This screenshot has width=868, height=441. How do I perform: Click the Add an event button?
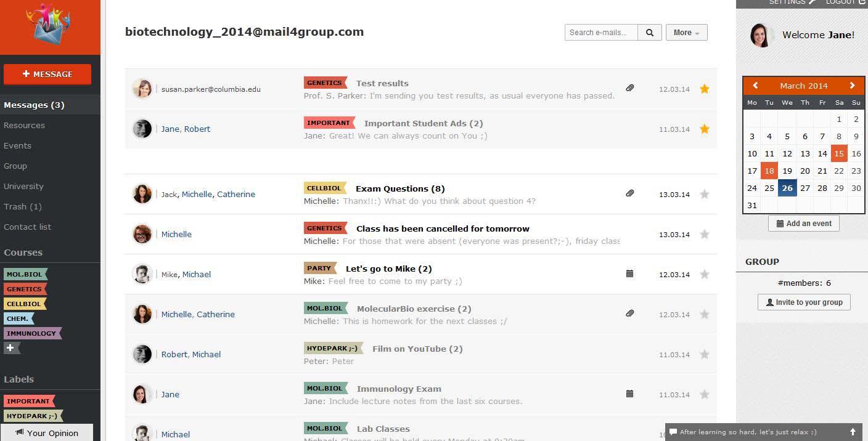pos(804,224)
